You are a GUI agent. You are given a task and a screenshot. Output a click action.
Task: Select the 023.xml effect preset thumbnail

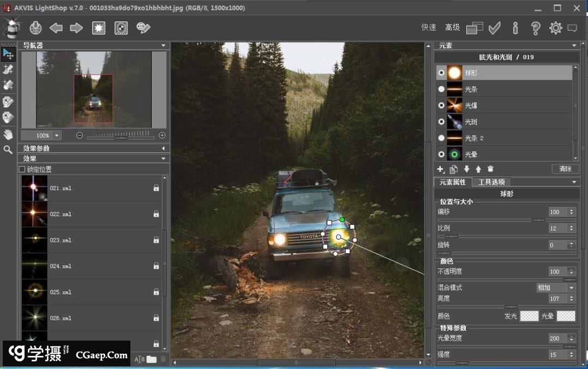tap(34, 240)
